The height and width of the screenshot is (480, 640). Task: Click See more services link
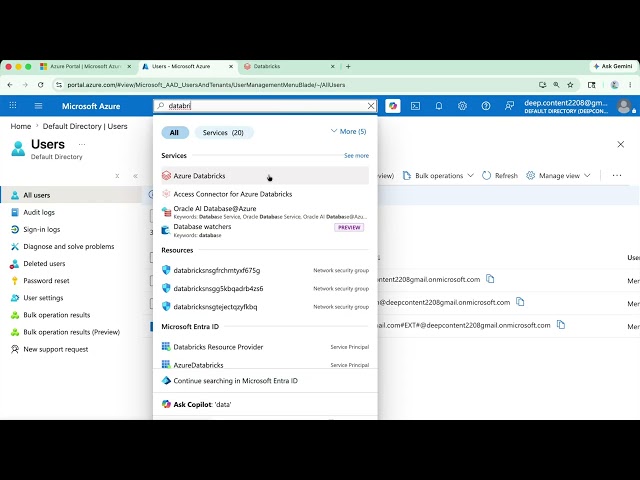[x=356, y=156]
